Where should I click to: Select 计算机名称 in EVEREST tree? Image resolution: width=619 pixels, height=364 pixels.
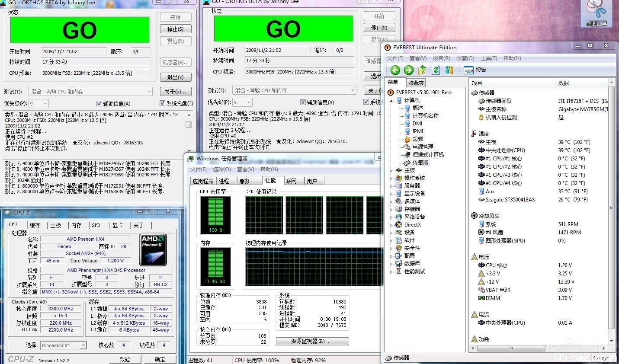pos(425,116)
